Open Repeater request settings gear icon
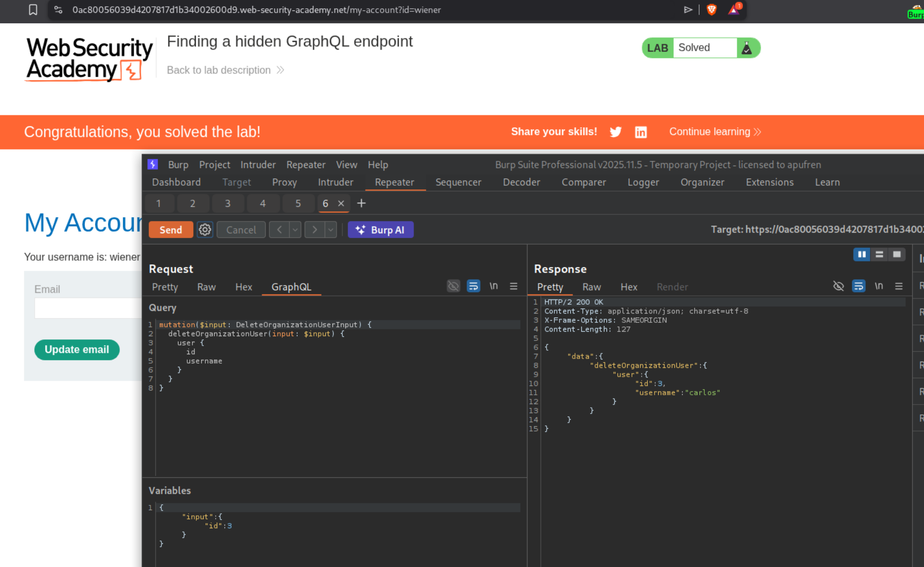This screenshot has height=567, width=924. [x=205, y=230]
